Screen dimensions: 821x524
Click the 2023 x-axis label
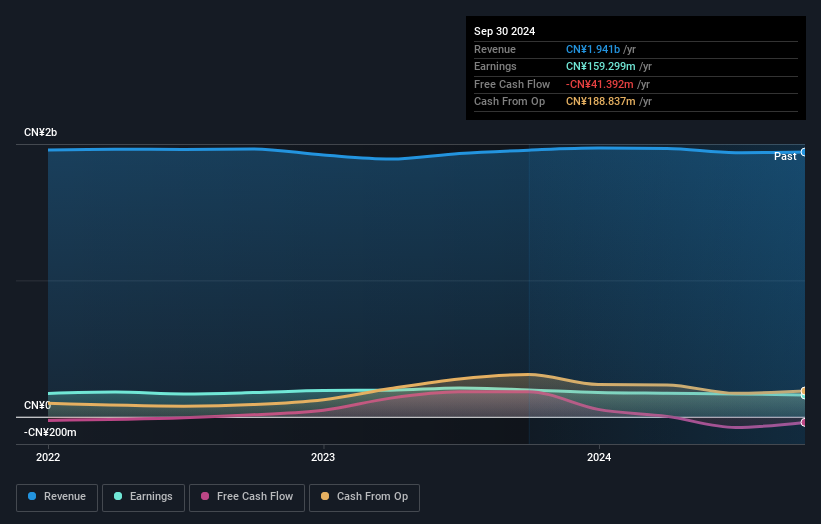point(323,458)
